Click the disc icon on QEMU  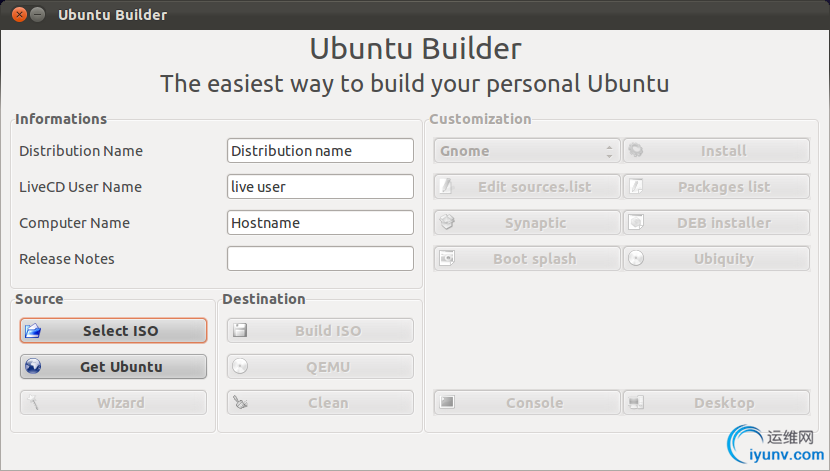240,366
